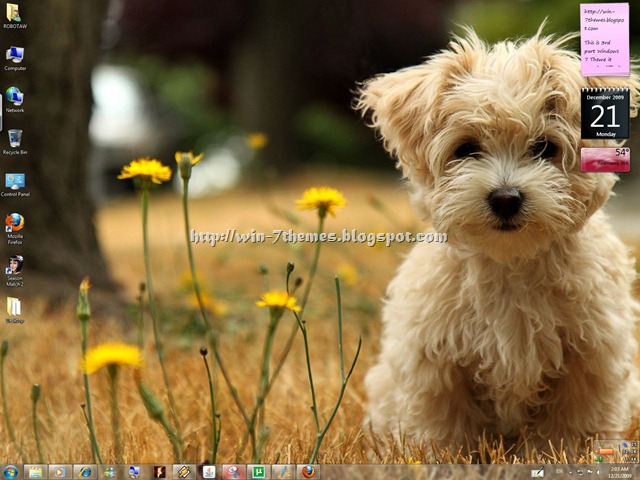This screenshot has height=480, width=640.
Task: Open the clock showing 2:03 AM
Action: pos(619,472)
